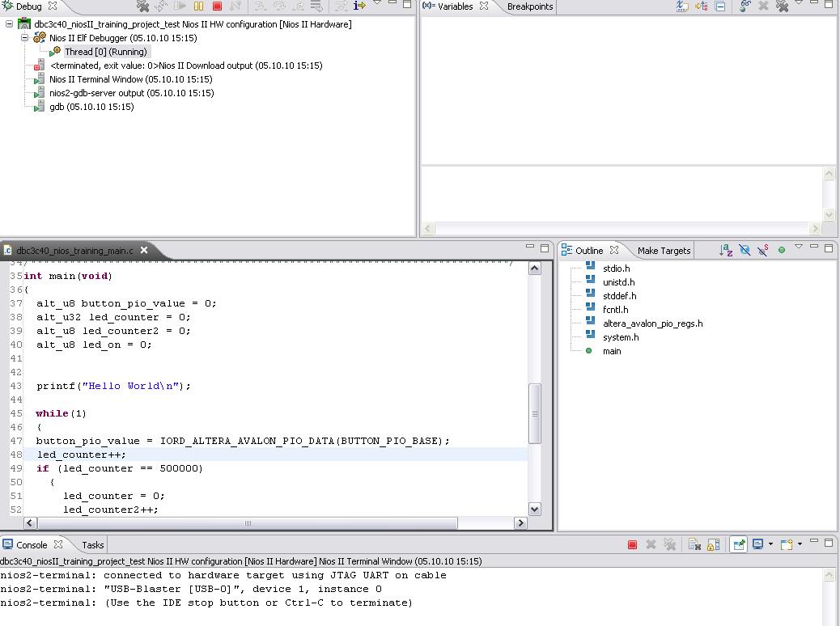Sort the Outline alphabetically
840x626 pixels.
pyautogui.click(x=726, y=251)
